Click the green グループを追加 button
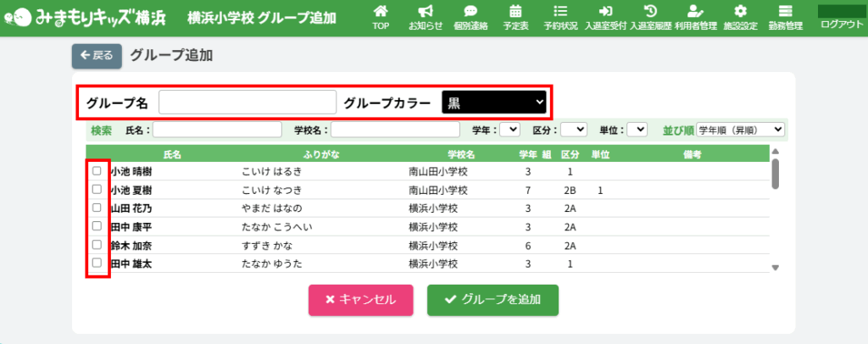This screenshot has height=344, width=868. tap(492, 300)
